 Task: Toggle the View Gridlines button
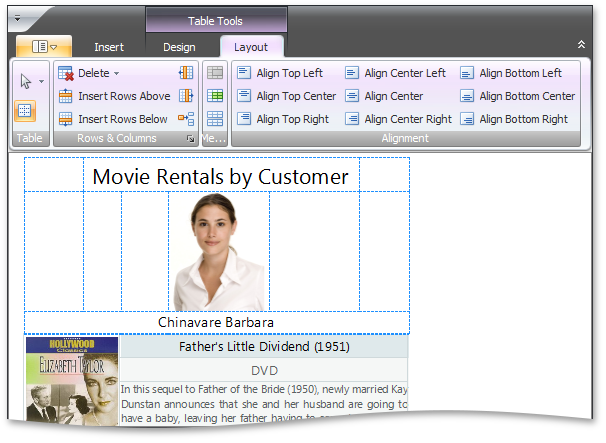(x=26, y=111)
